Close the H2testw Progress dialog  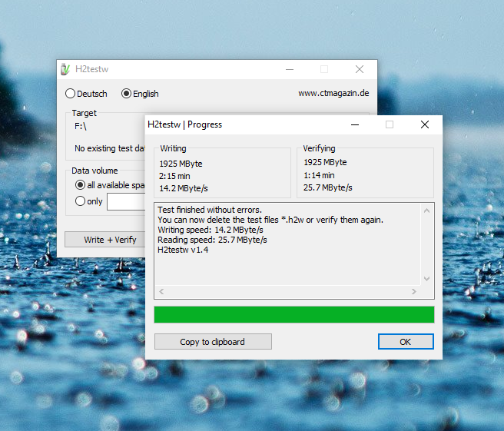[x=425, y=124]
